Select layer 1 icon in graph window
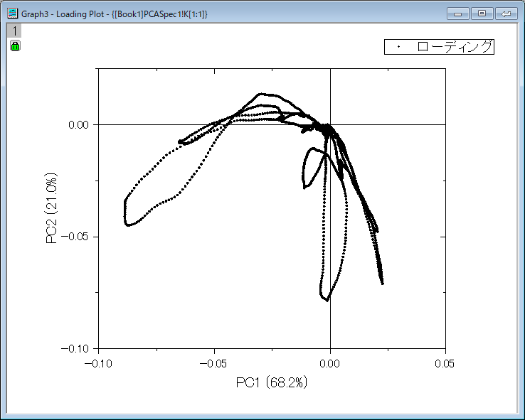 click(x=14, y=31)
